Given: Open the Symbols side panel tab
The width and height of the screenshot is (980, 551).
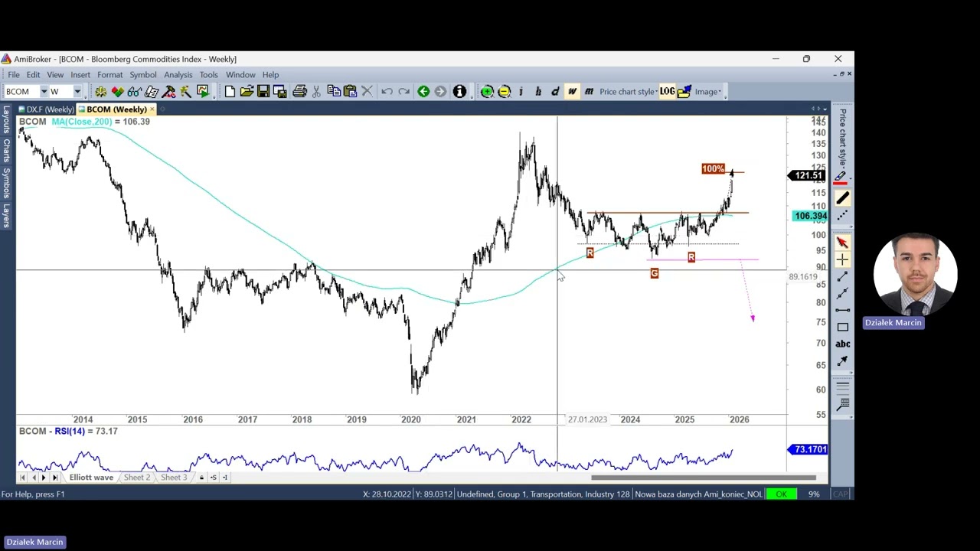Looking at the screenshot, I should pyautogui.click(x=6, y=181).
